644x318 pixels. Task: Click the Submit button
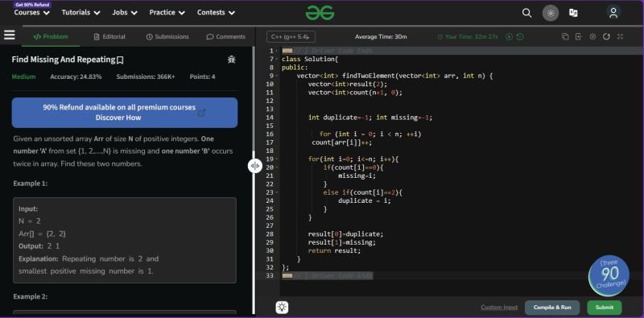tap(605, 308)
